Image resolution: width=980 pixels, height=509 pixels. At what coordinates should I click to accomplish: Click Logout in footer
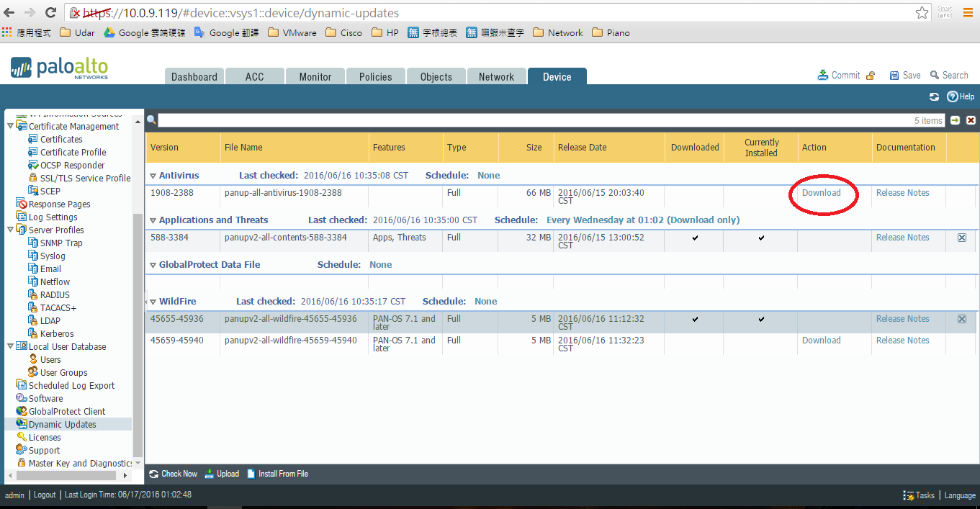pos(45,495)
